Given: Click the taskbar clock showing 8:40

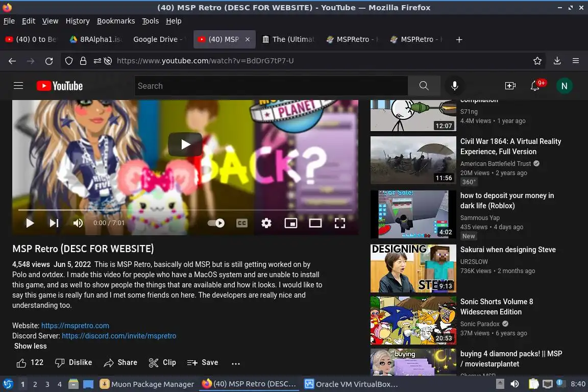Looking at the screenshot, I should 577,384.
